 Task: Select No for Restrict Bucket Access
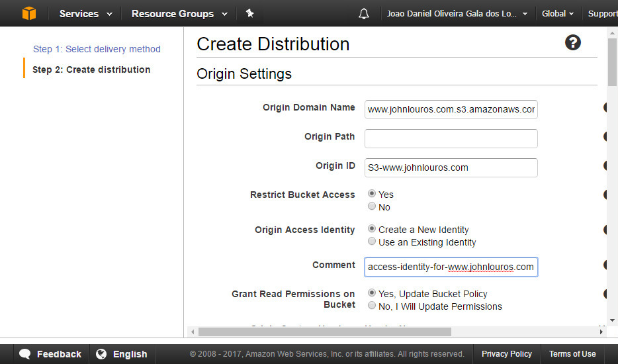372,206
